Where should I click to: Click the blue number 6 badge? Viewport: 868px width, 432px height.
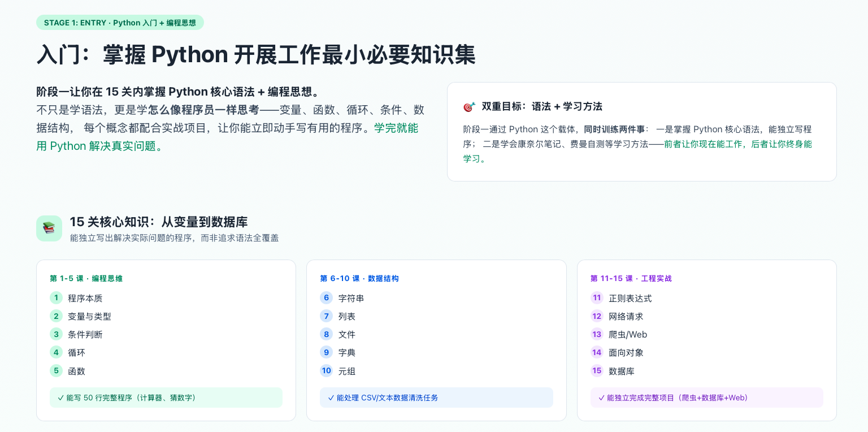pyautogui.click(x=326, y=298)
